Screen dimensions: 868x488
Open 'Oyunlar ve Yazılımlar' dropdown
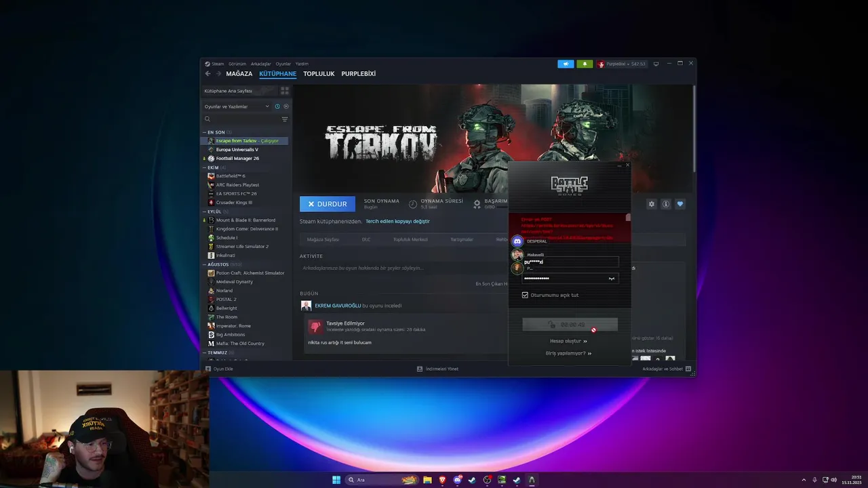coord(237,106)
